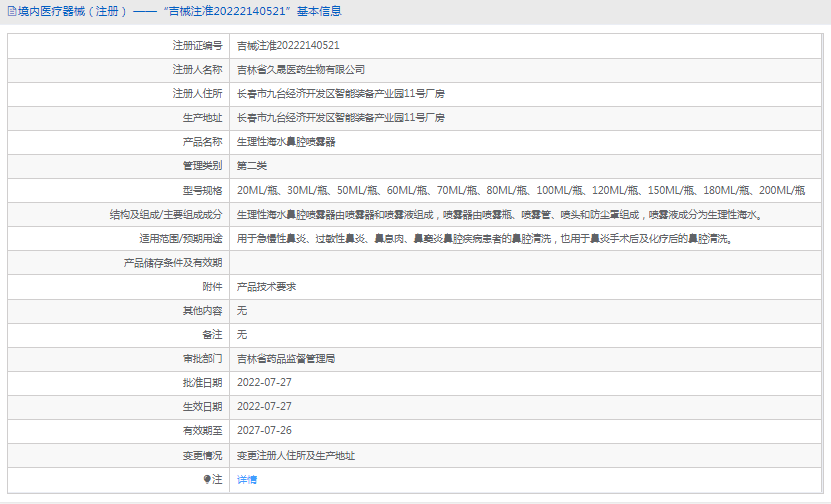The height and width of the screenshot is (504, 831).
Task: Click the 型号规格 value starting 20ML/瓶
Action: point(521,190)
